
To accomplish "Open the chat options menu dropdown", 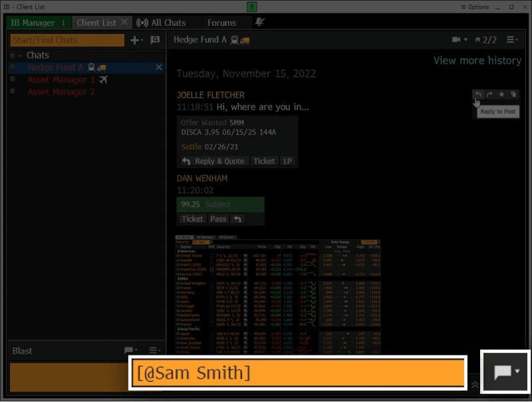I will coord(513,40).
